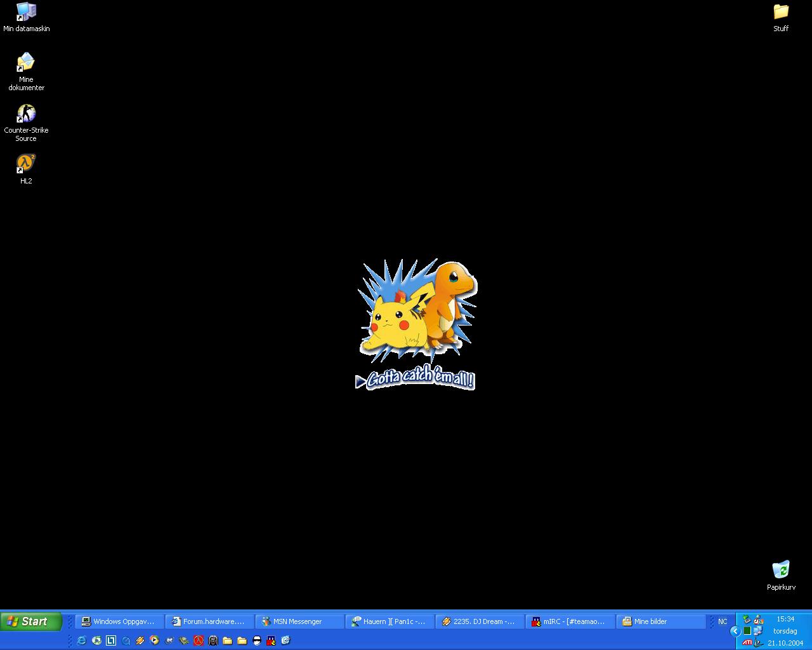Image resolution: width=812 pixels, height=650 pixels.
Task: Launch the green circular arrow Quick Launch icon
Action: [x=96, y=640]
